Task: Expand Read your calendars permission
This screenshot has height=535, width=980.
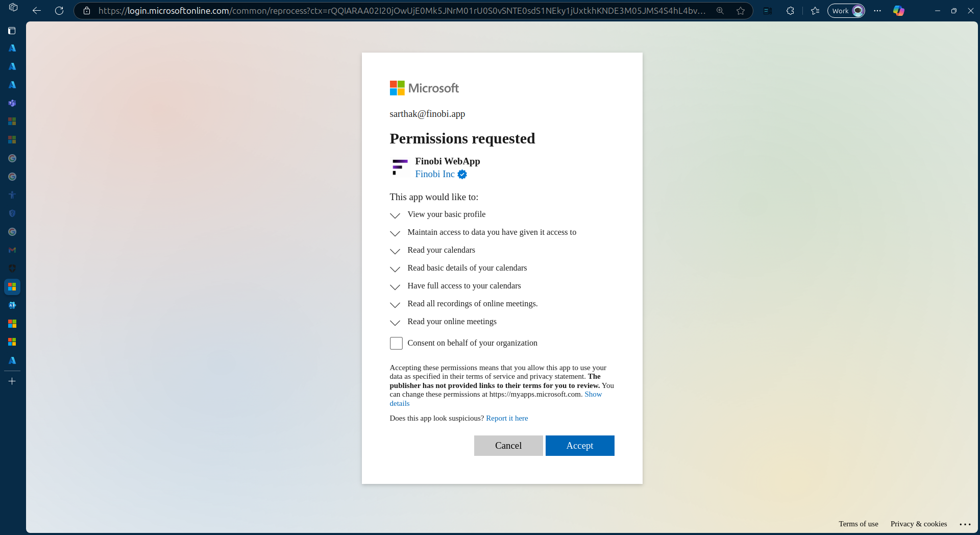Action: tap(395, 251)
